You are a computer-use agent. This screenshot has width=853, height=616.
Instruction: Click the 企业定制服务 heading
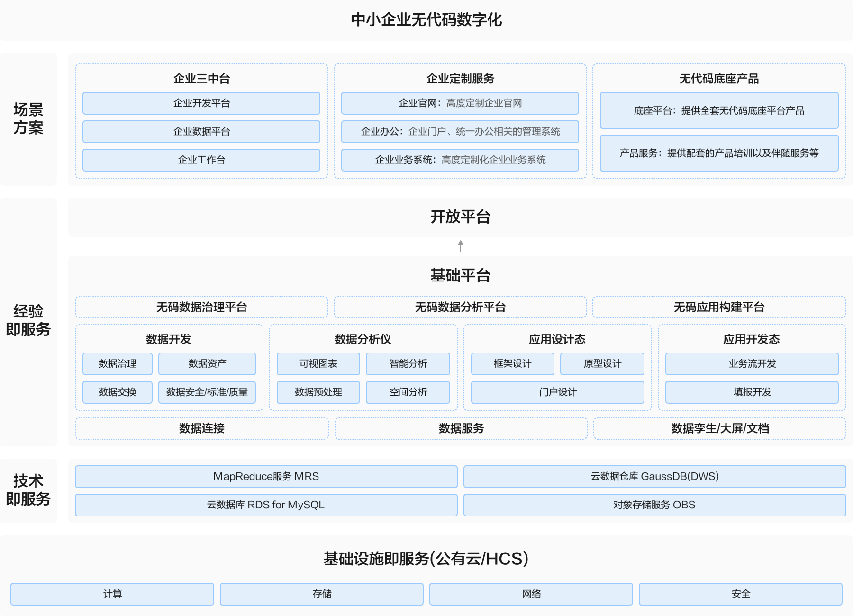[460, 79]
